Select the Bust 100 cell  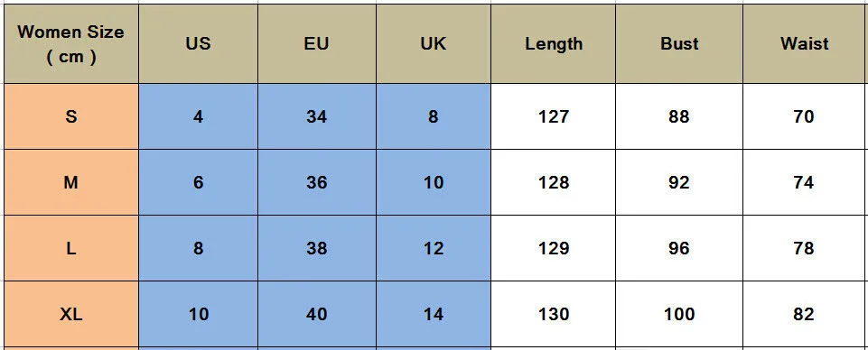pyautogui.click(x=678, y=314)
